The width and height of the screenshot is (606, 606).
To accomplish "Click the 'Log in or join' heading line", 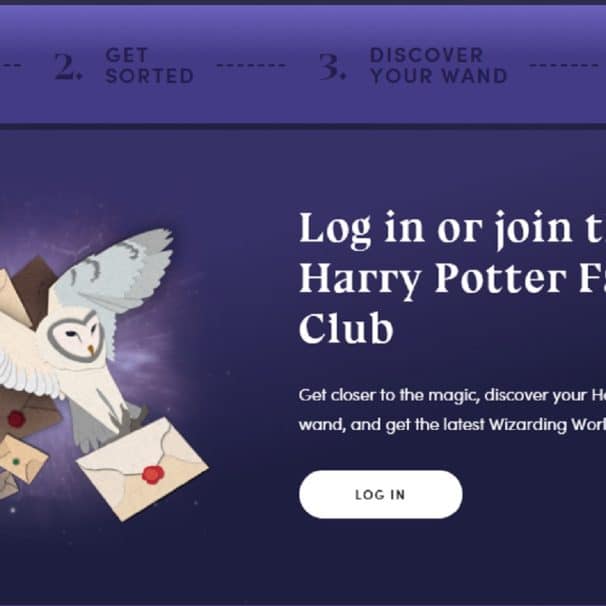I will (x=452, y=228).
